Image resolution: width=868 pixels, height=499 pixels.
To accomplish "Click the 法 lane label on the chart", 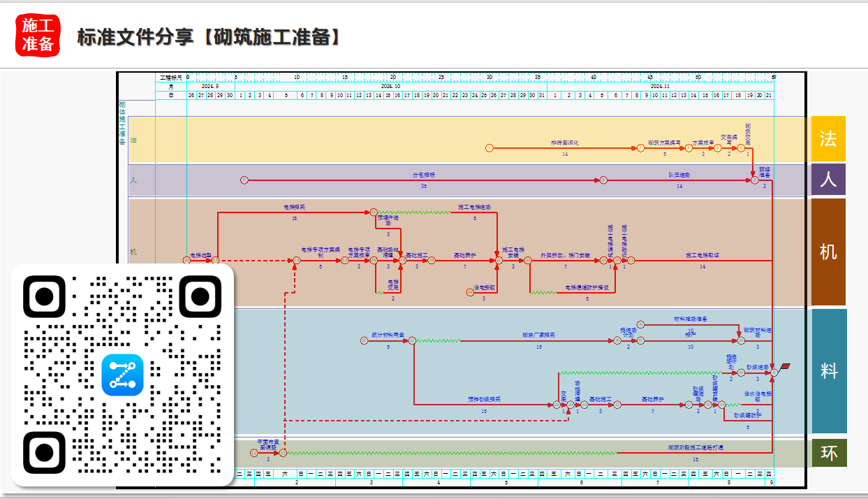I will 133,140.
